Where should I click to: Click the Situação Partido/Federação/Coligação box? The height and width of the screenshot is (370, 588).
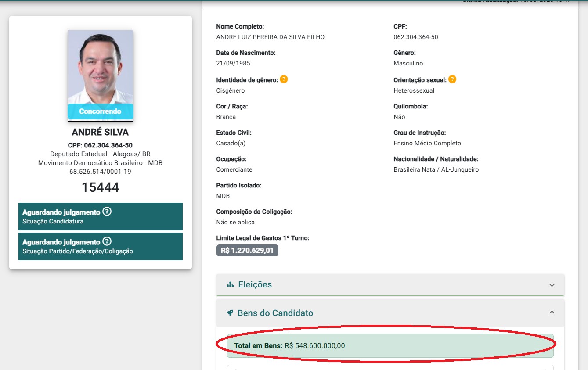(101, 246)
